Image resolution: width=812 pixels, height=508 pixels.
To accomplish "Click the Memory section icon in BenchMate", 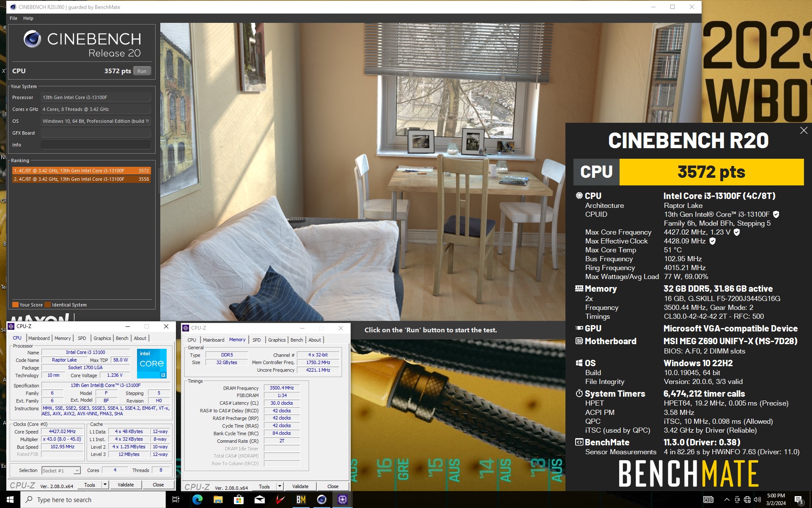I will [x=579, y=289].
